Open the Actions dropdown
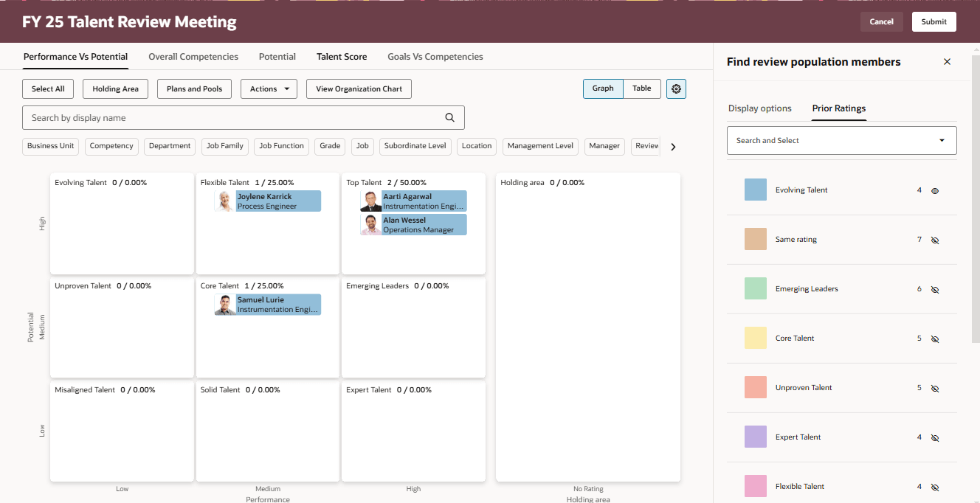Viewport: 980px width, 503px height. point(269,88)
